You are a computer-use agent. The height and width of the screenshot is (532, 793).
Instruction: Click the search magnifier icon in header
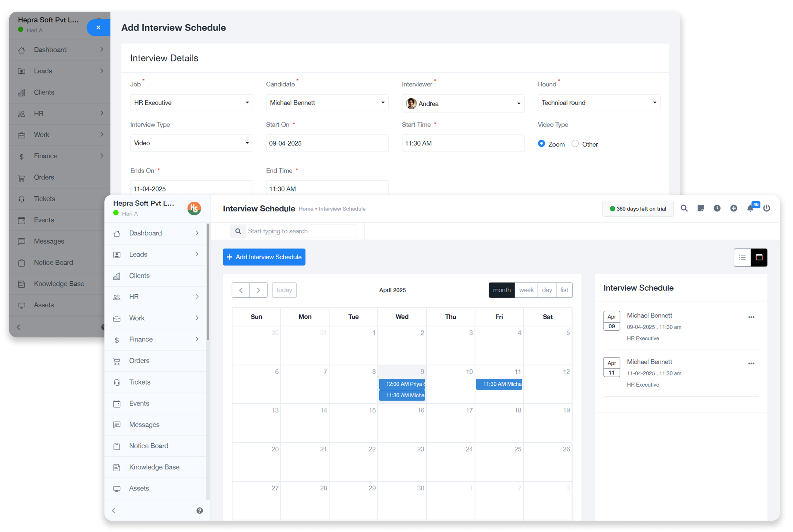(684, 208)
